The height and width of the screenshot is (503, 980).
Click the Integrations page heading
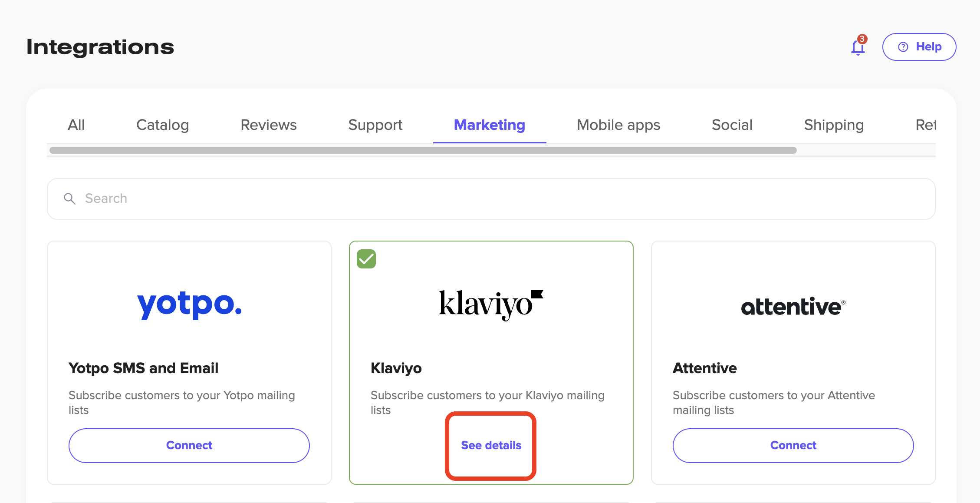click(100, 47)
